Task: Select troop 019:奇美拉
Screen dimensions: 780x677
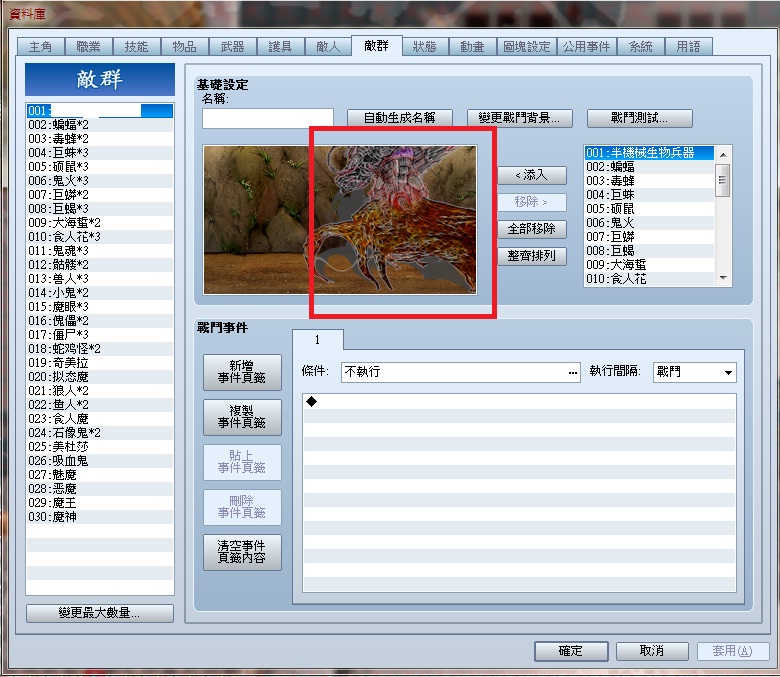Action: click(100, 363)
